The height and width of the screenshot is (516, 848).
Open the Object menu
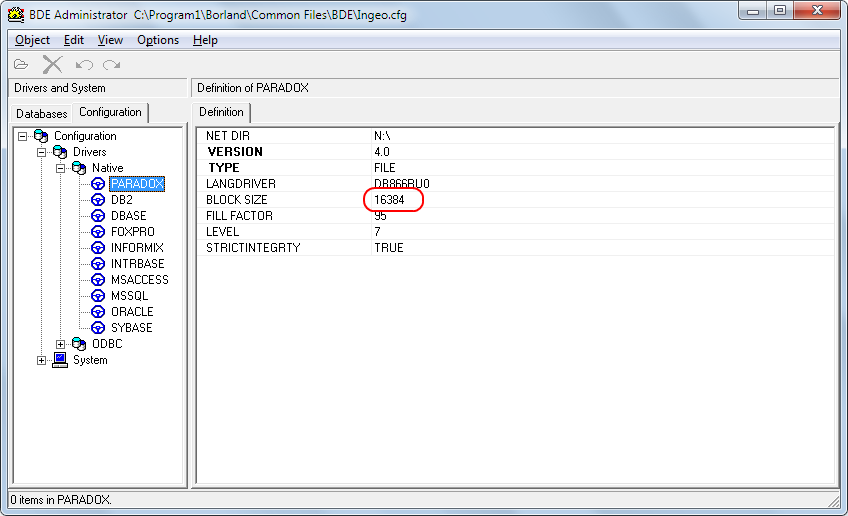(32, 40)
